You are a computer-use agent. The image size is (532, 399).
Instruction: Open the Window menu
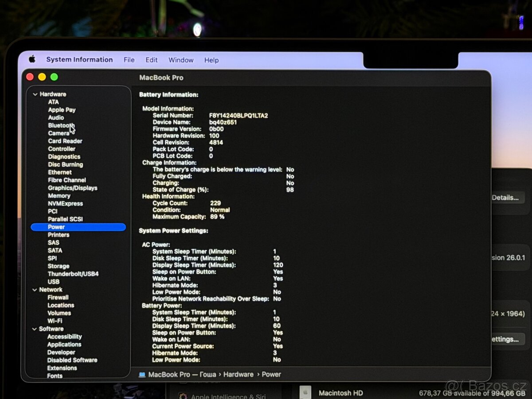click(181, 60)
